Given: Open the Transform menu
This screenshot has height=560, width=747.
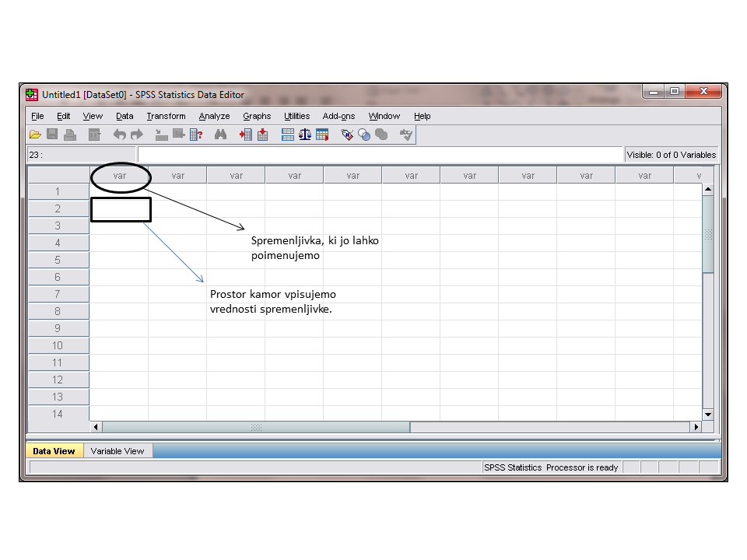Looking at the screenshot, I should [166, 116].
